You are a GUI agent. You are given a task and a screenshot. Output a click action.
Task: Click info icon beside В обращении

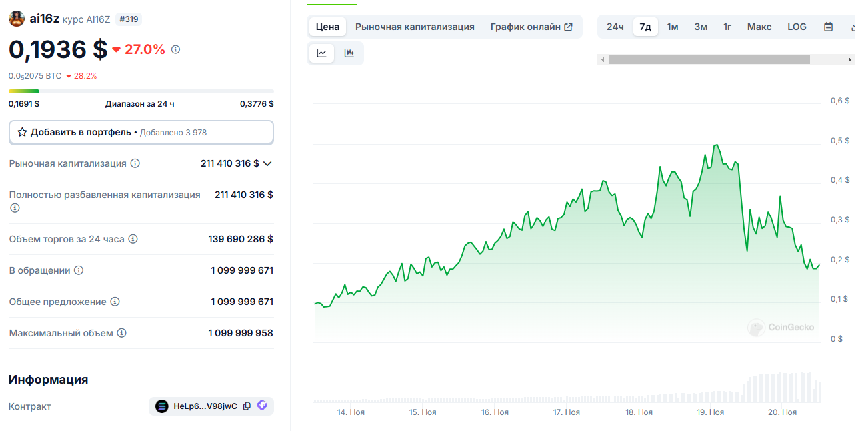coord(79,270)
